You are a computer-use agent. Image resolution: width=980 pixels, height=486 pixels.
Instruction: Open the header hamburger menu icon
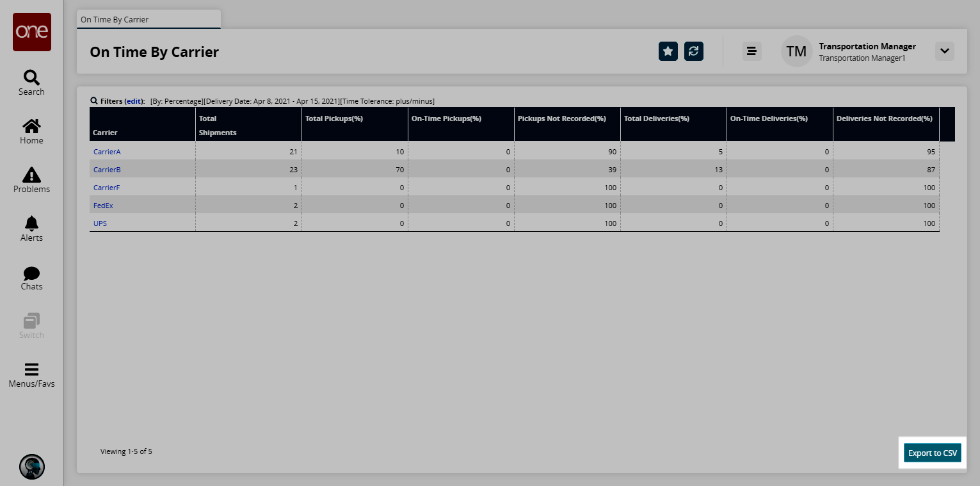(752, 51)
